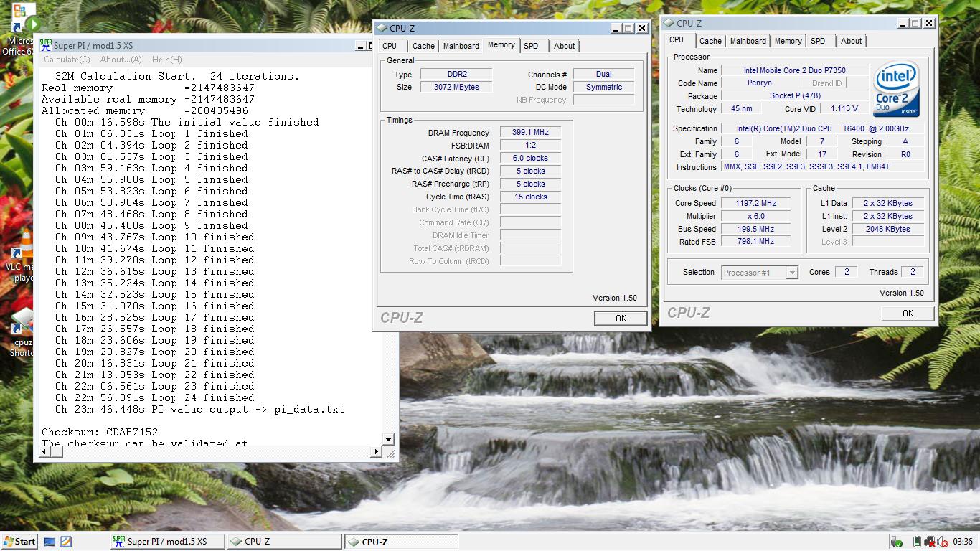Open the Help(H) menu in Super PI
The height and width of the screenshot is (551, 980).
click(166, 60)
